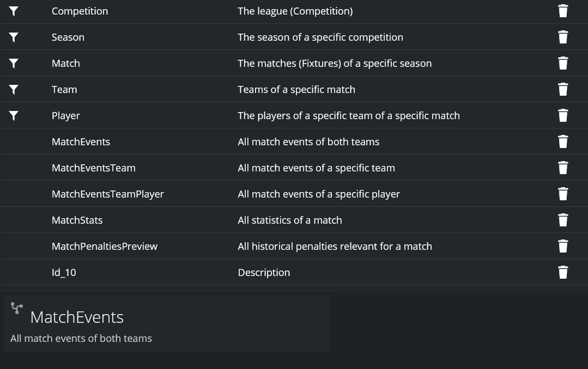Click the branch icon above MatchEvents heading
This screenshot has height=369, width=588.
17,309
